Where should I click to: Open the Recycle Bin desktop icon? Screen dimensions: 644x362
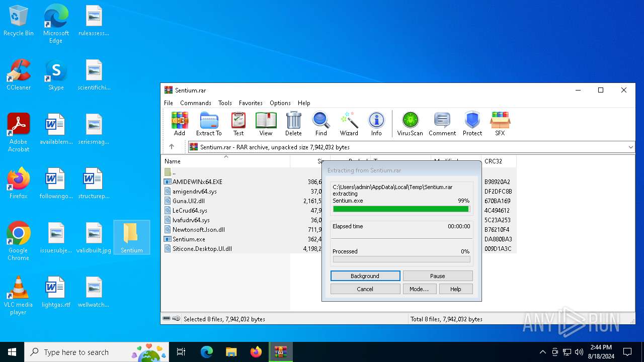tap(19, 21)
